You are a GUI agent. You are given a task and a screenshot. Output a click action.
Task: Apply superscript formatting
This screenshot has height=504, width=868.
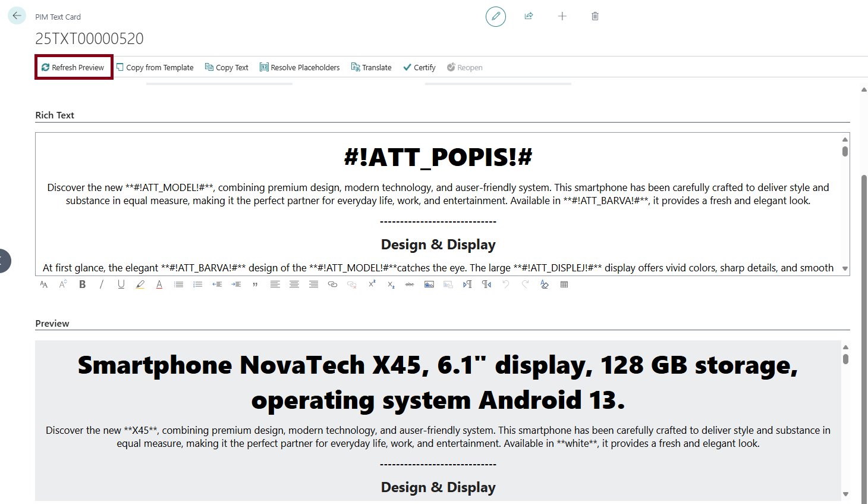coord(371,284)
